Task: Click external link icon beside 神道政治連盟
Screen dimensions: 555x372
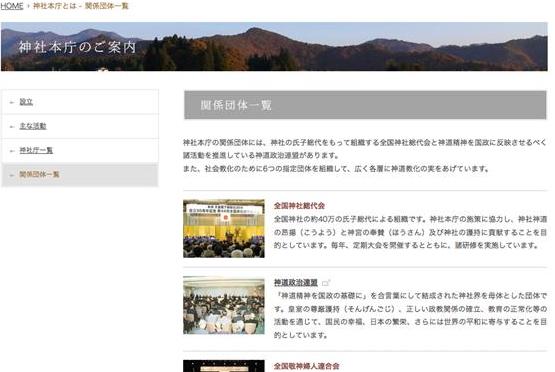Action: point(326,283)
